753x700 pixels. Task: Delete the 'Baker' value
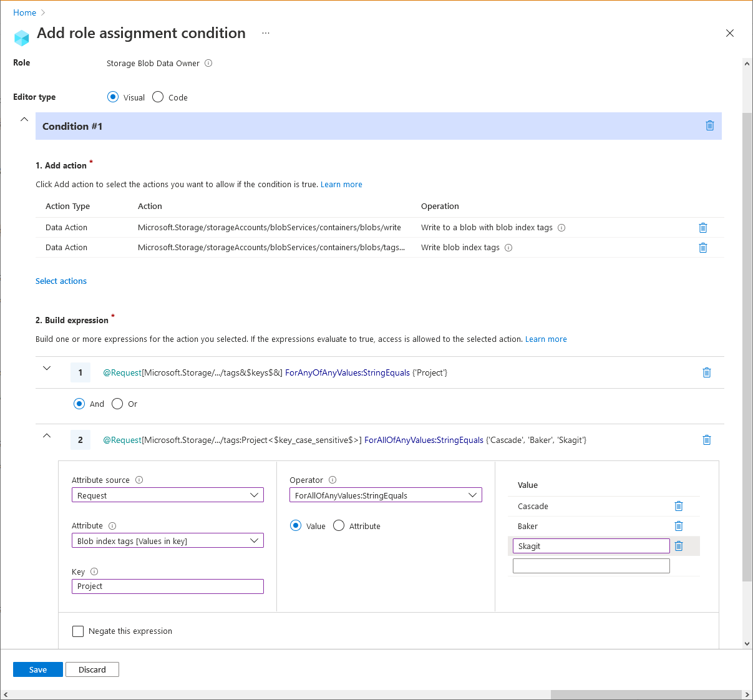678,526
